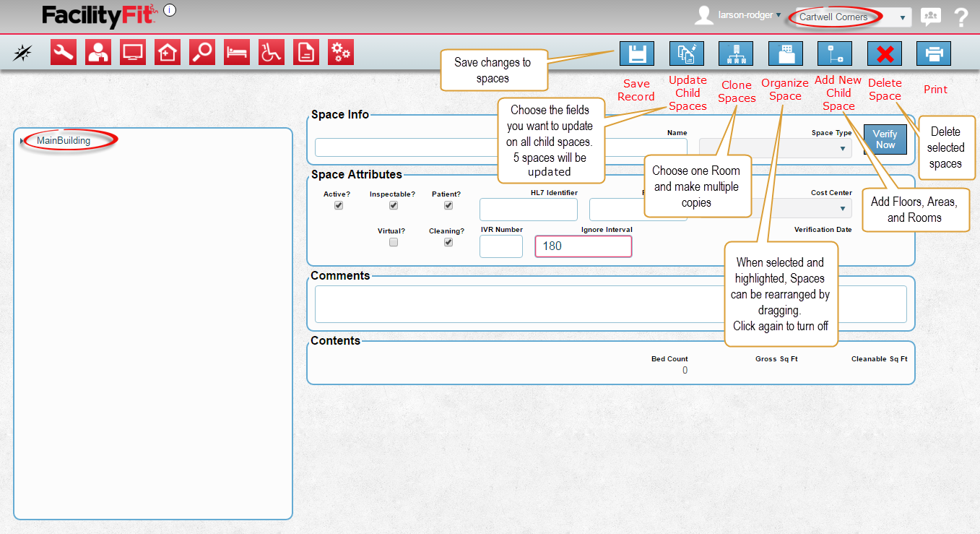Viewport: 980px width, 534px height.
Task: Expand the MainBuilding tree node arrow
Action: click(x=22, y=141)
